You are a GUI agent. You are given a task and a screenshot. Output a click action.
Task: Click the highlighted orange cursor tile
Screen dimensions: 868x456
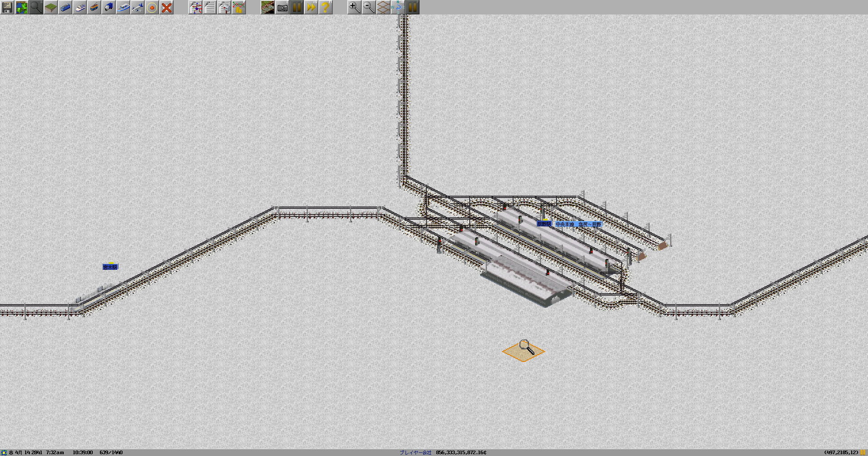[x=523, y=351]
